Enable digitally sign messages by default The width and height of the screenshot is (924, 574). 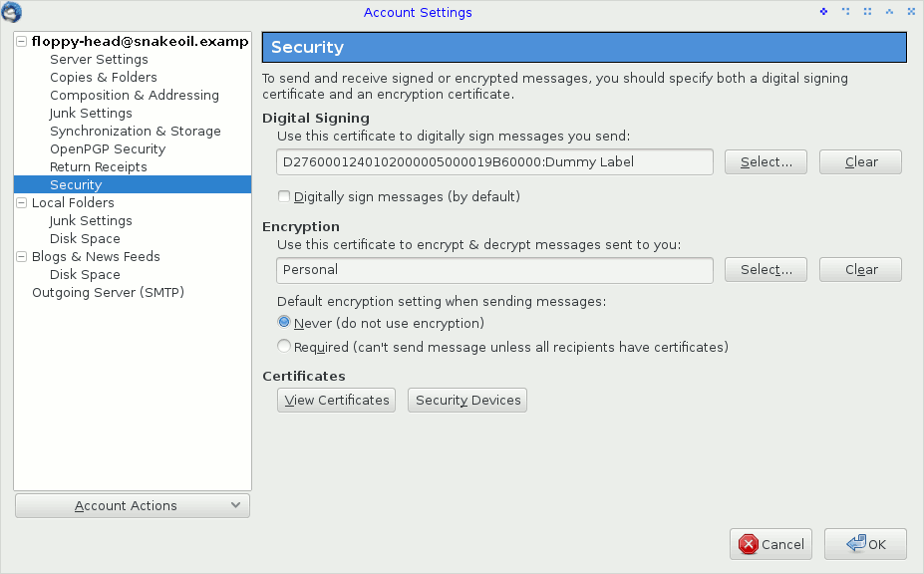[283, 196]
